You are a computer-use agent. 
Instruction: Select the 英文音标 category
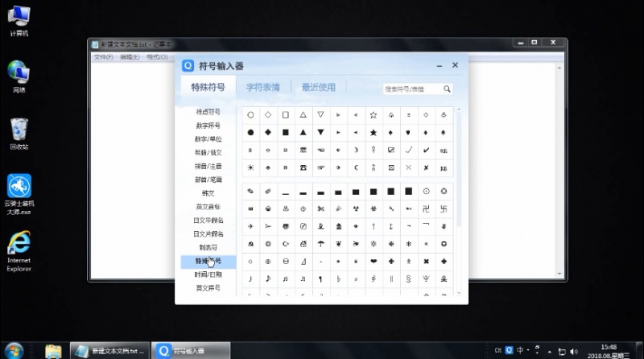click(x=208, y=207)
